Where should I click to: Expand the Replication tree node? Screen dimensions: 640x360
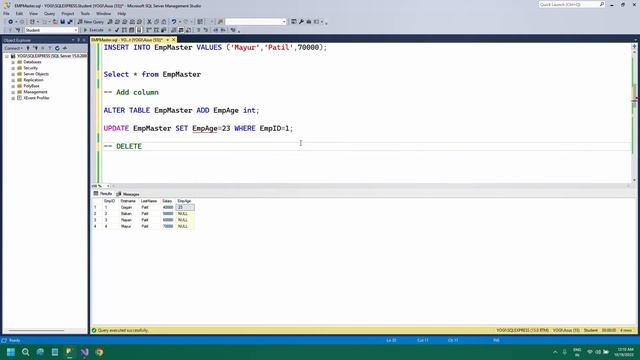13,80
